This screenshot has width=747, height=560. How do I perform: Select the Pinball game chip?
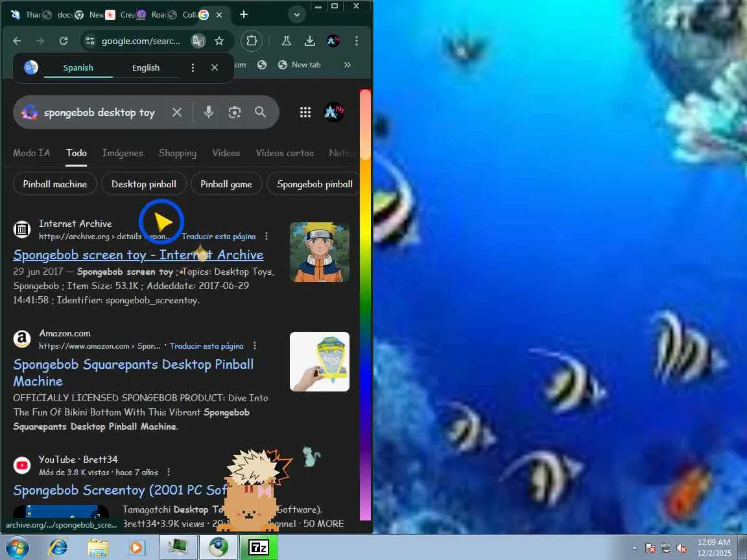226,184
